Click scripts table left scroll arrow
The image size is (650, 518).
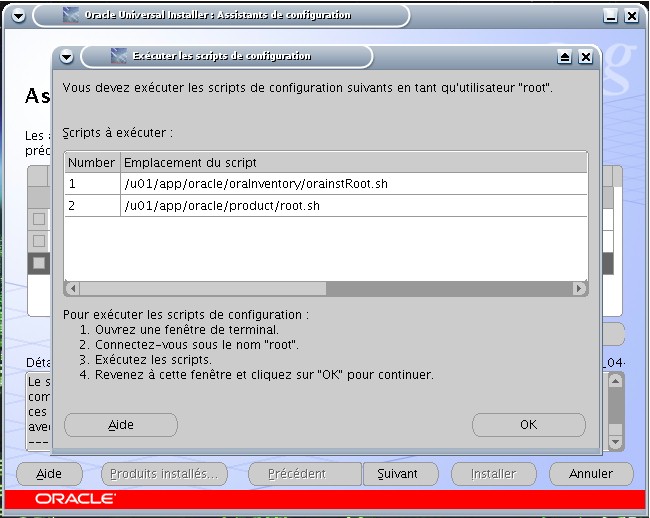coord(73,288)
